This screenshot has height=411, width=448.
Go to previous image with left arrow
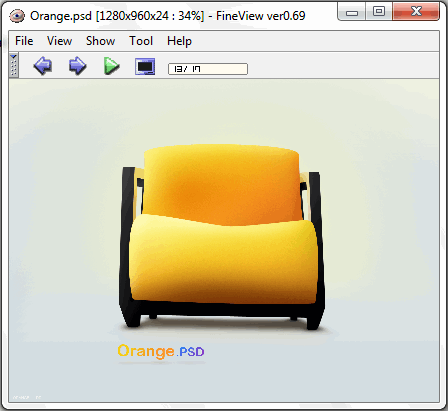point(43,66)
